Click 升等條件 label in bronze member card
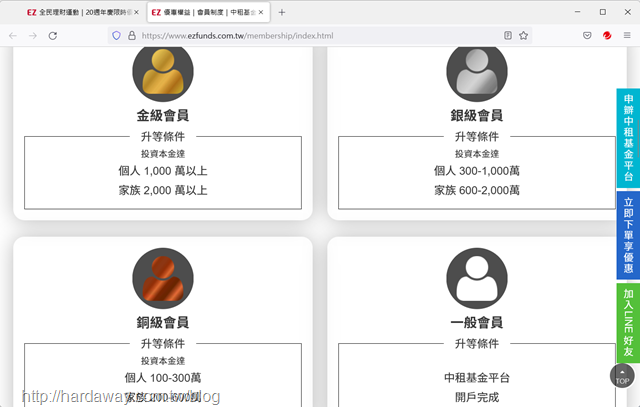640x407 pixels. coord(163,343)
